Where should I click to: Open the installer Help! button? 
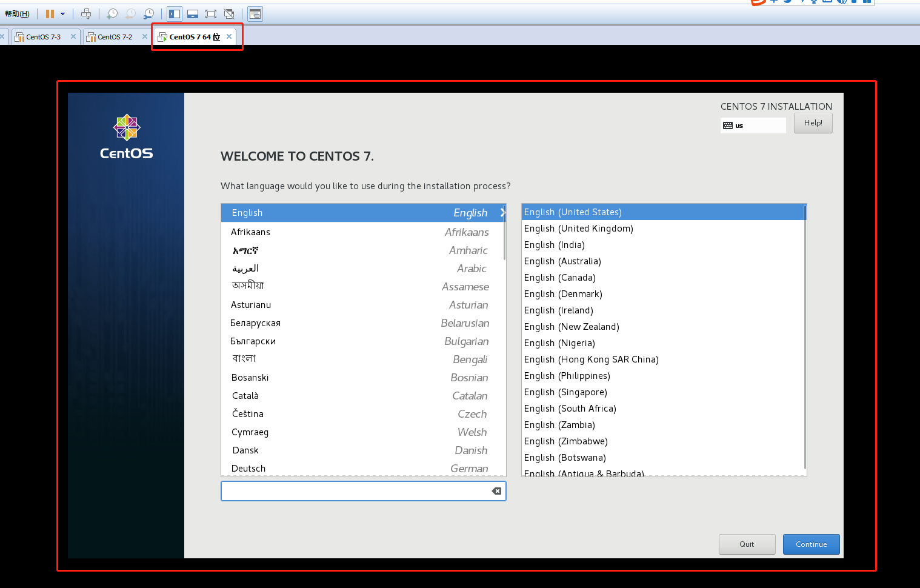813,123
